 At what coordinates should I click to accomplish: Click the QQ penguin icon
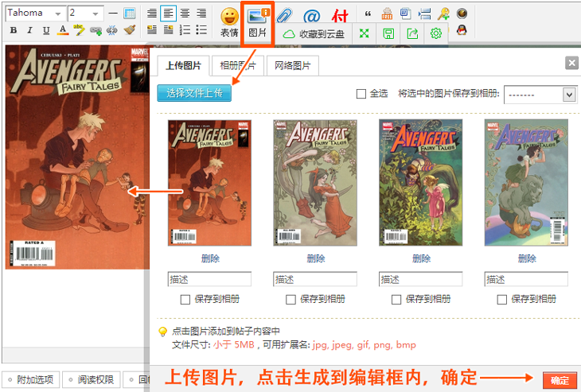click(462, 29)
